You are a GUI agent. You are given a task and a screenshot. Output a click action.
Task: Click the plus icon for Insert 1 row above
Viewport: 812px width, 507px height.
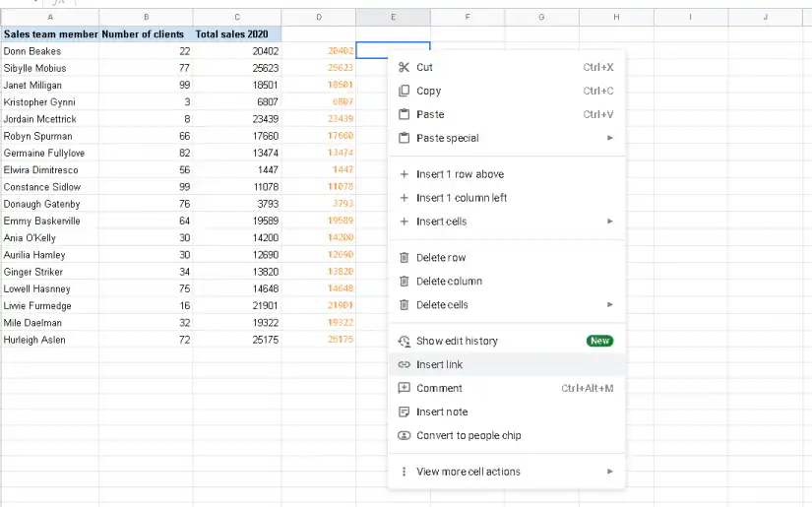click(404, 174)
